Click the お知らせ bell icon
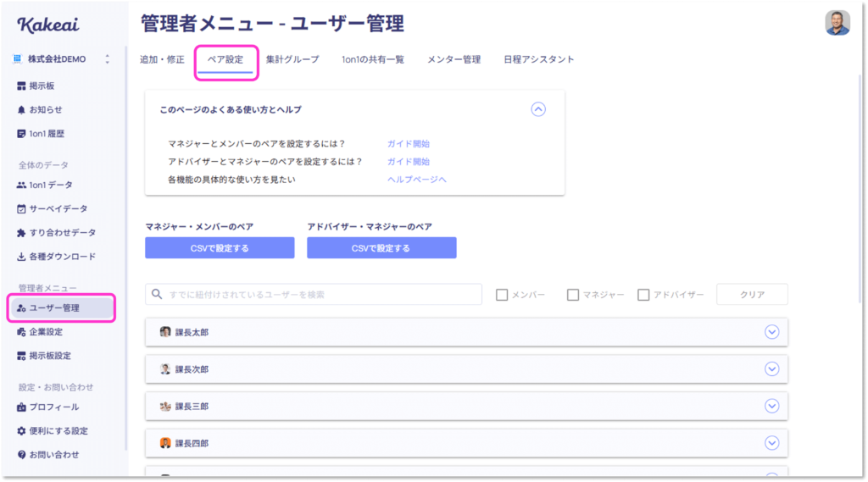 [21, 109]
